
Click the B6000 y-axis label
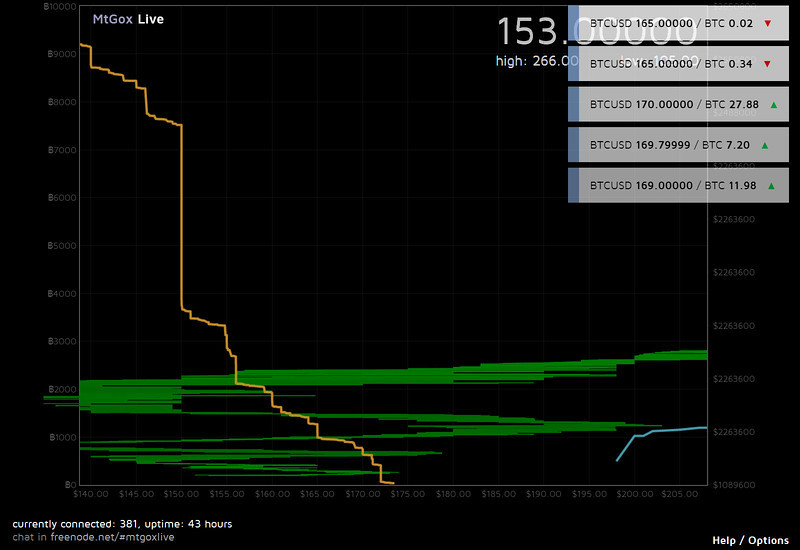[62, 198]
